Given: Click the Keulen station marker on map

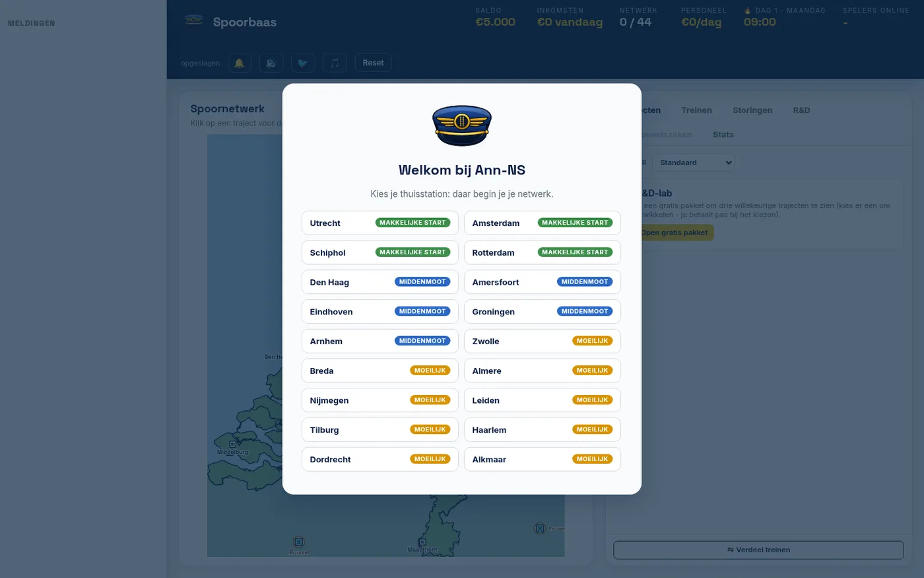Looking at the screenshot, I should tap(540, 528).
